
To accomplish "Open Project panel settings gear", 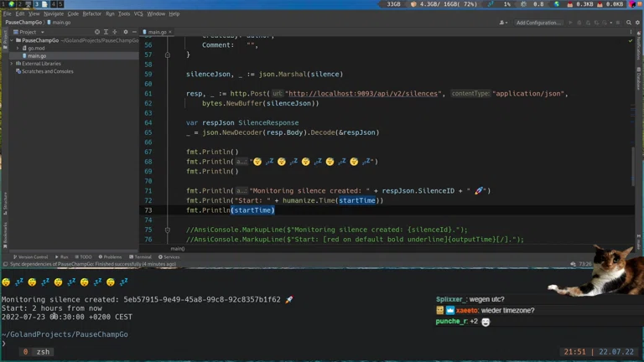I will pyautogui.click(x=125, y=32).
